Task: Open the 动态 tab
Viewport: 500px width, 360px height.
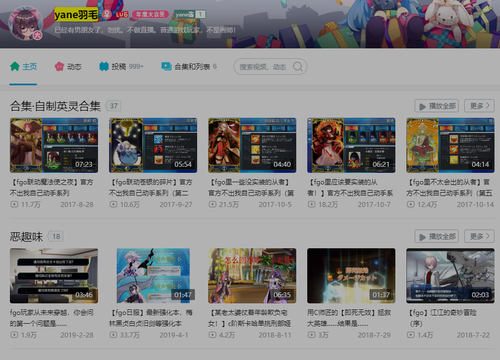Action: [68, 67]
